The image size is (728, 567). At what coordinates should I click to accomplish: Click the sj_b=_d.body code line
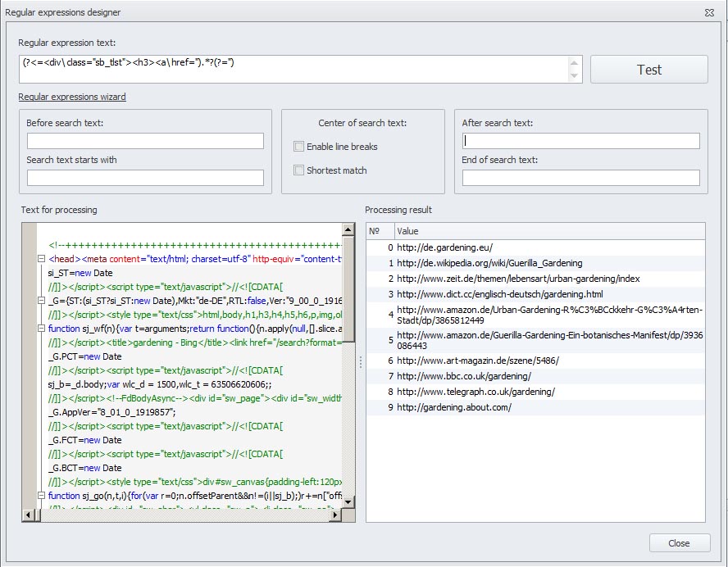[160, 384]
